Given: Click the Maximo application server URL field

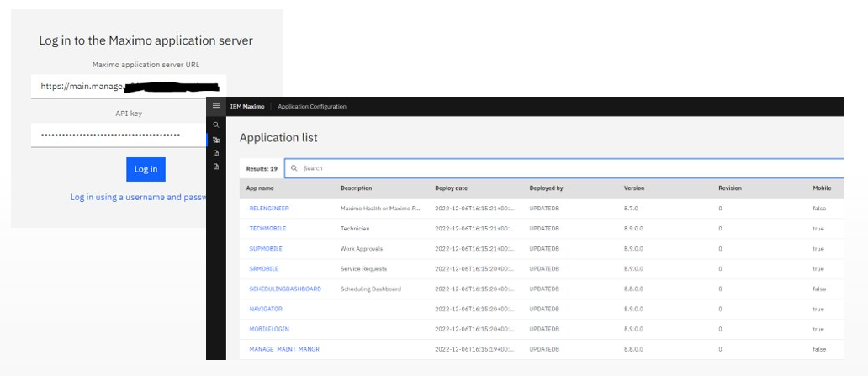Looking at the screenshot, I should coord(129,87).
